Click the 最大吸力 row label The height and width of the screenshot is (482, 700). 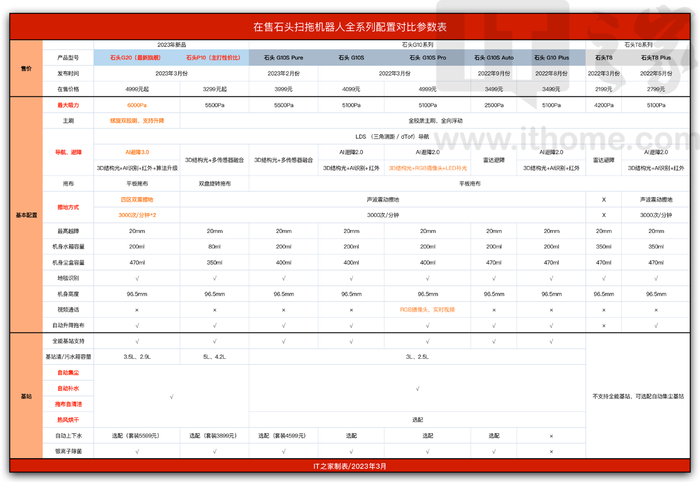point(68,105)
